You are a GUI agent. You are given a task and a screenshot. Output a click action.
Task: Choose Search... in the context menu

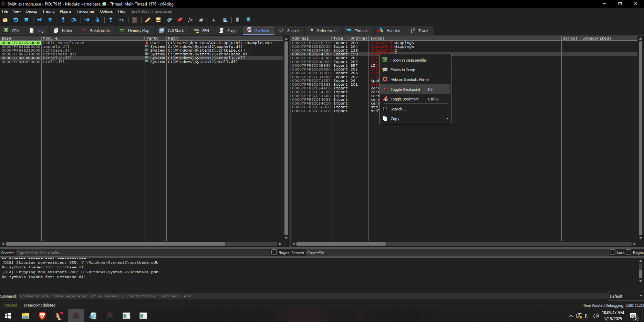pyautogui.click(x=415, y=109)
